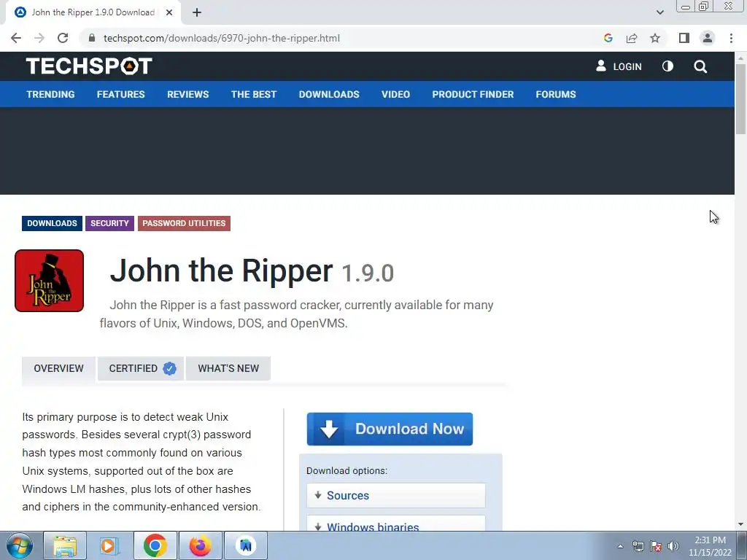
Task: Click the Download Now button
Action: tap(390, 429)
